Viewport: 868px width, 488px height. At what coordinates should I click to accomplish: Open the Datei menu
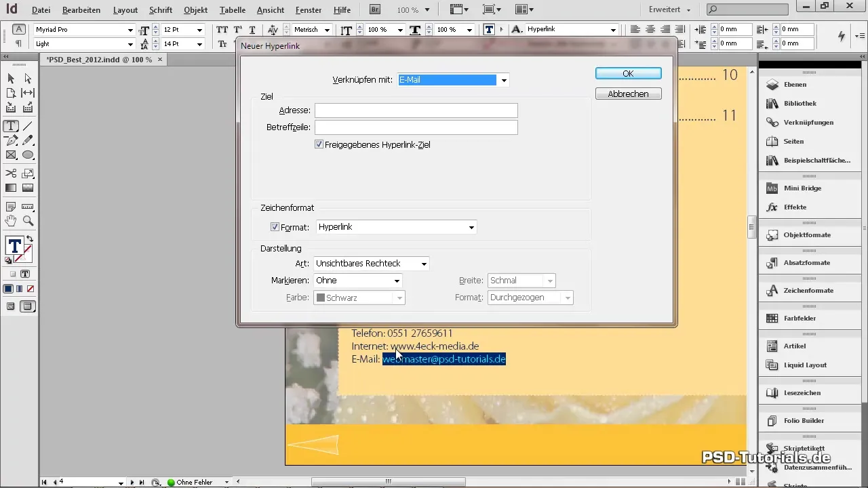tap(41, 10)
